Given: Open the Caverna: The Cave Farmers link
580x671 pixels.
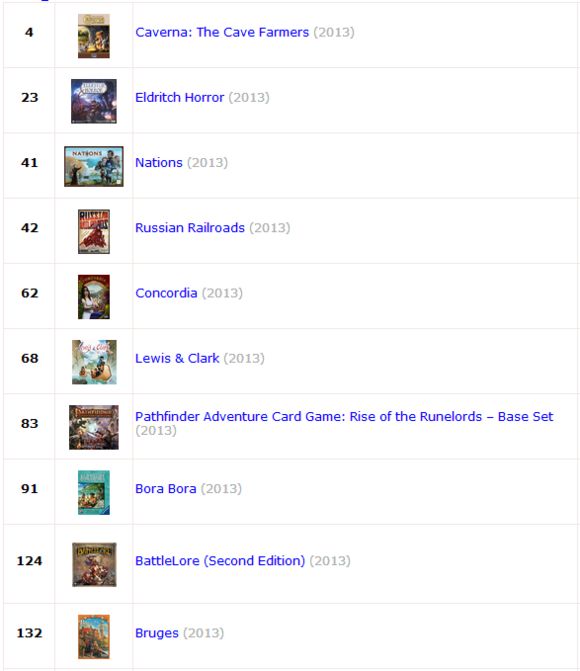Looking at the screenshot, I should click(222, 32).
